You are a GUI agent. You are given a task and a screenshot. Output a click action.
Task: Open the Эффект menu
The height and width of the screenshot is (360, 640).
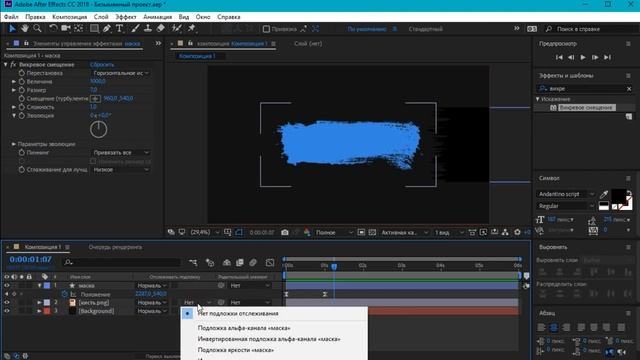tap(126, 17)
